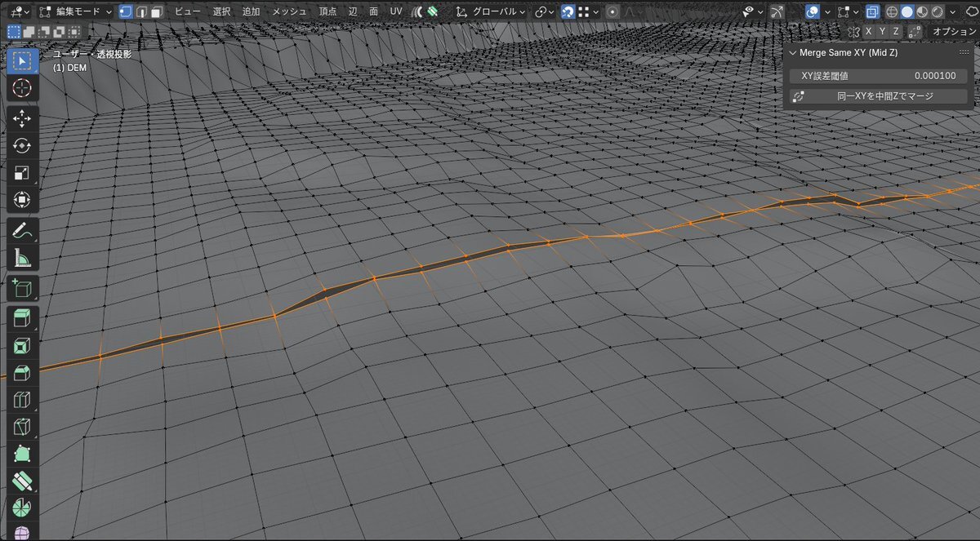Click the XY誤差閾値 value field

(x=878, y=76)
